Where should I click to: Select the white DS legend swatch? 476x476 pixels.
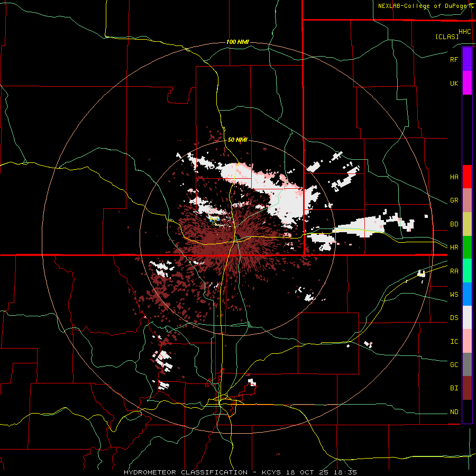click(x=467, y=317)
